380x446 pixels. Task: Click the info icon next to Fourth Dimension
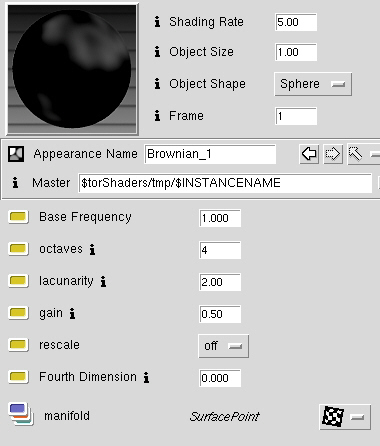(146, 377)
